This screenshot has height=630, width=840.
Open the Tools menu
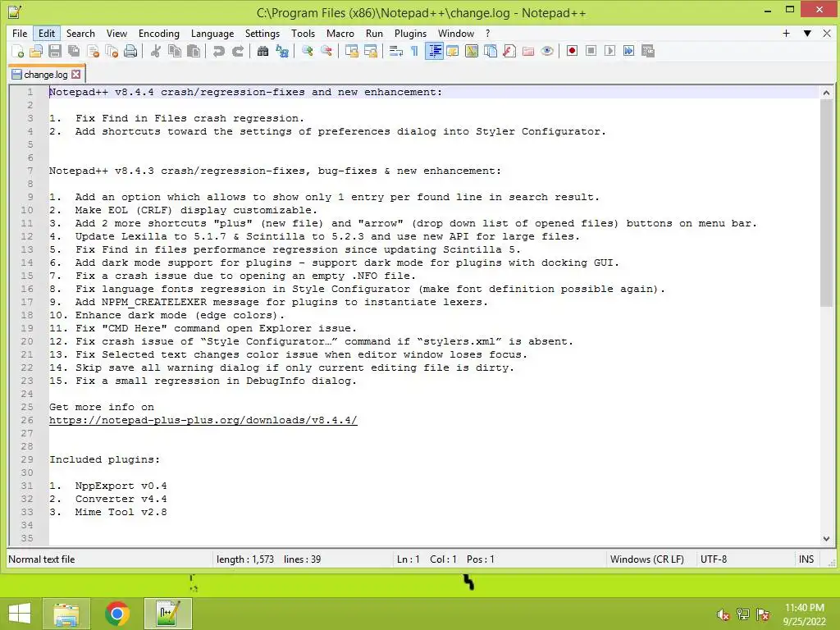(303, 33)
